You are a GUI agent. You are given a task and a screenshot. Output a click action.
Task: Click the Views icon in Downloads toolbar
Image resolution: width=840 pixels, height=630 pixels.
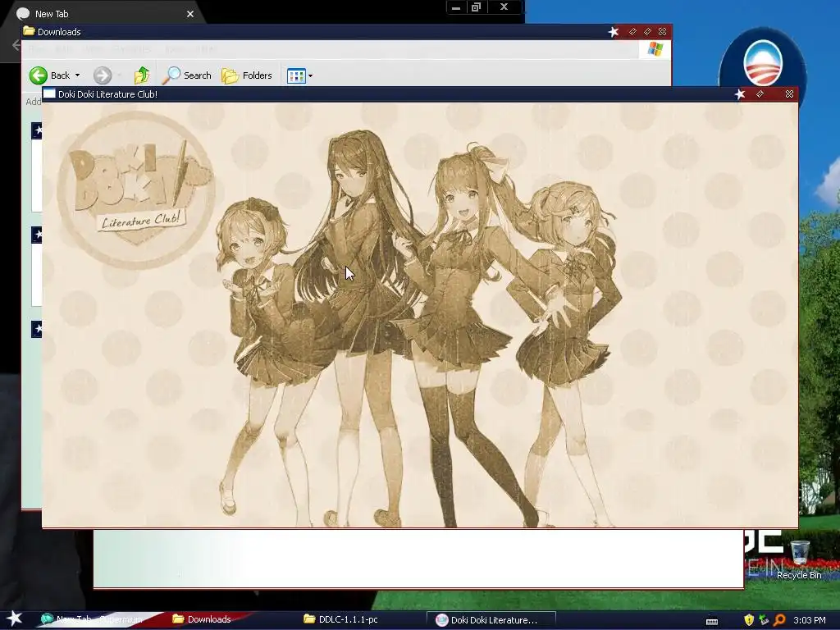[x=295, y=75]
